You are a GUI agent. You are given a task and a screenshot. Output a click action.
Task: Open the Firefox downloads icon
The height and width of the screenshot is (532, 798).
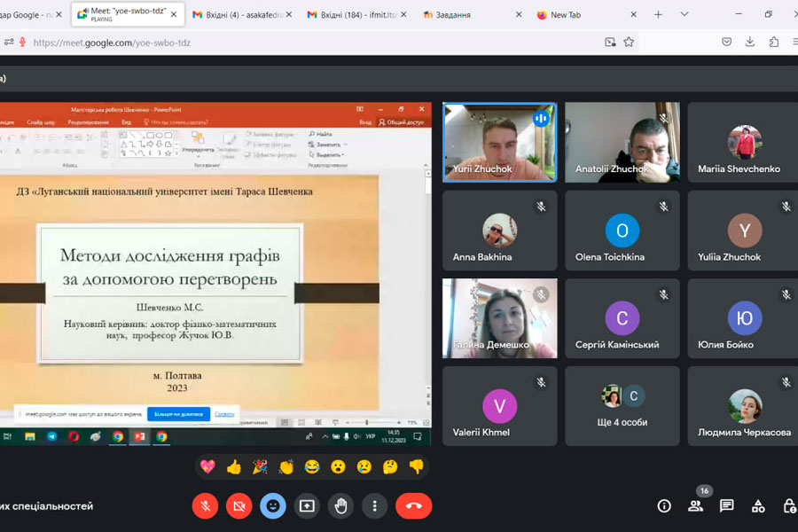[x=750, y=42]
